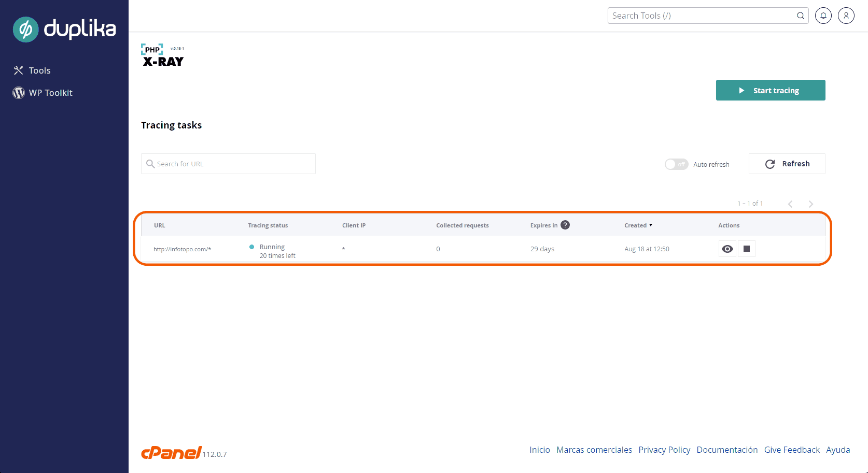Click the Duplika logo in sidebar
The width and height of the screenshot is (868, 473).
click(64, 29)
